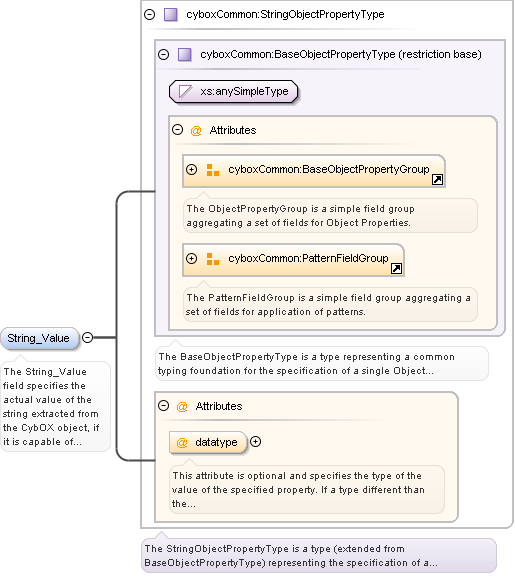Click the orange group icon of PatternFieldGroup

click(213, 259)
